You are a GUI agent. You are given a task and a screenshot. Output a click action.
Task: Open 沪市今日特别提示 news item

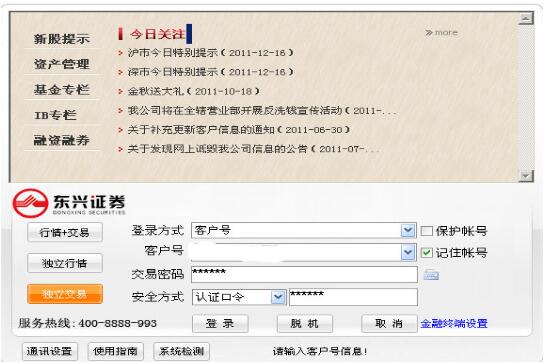click(210, 53)
